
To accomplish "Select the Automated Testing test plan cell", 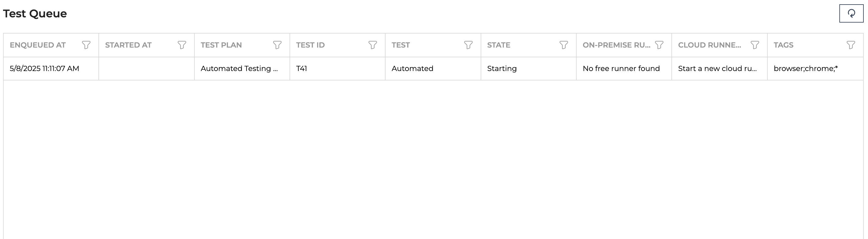I will click(242, 68).
